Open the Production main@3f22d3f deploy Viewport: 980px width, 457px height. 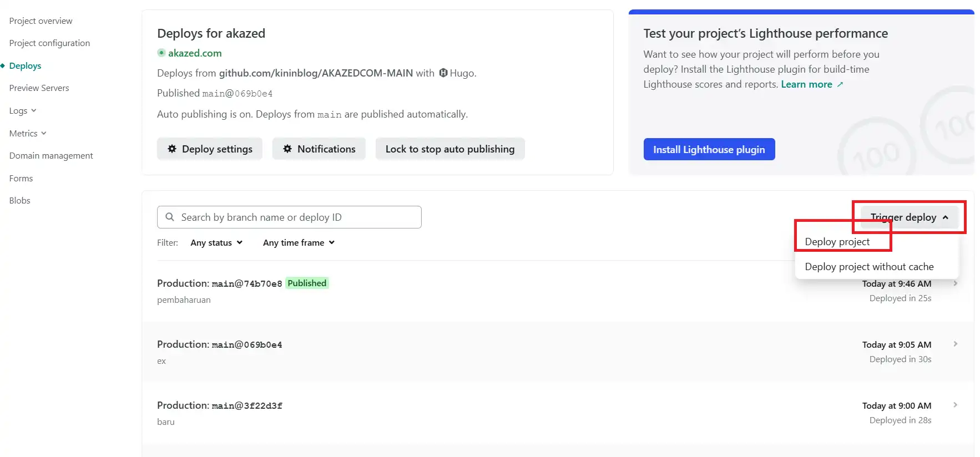(558, 413)
